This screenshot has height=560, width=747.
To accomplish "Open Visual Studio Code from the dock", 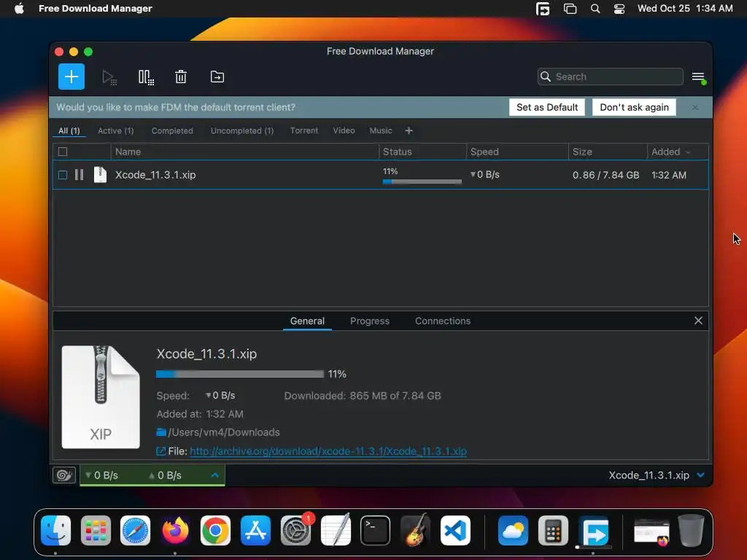I will [x=455, y=531].
